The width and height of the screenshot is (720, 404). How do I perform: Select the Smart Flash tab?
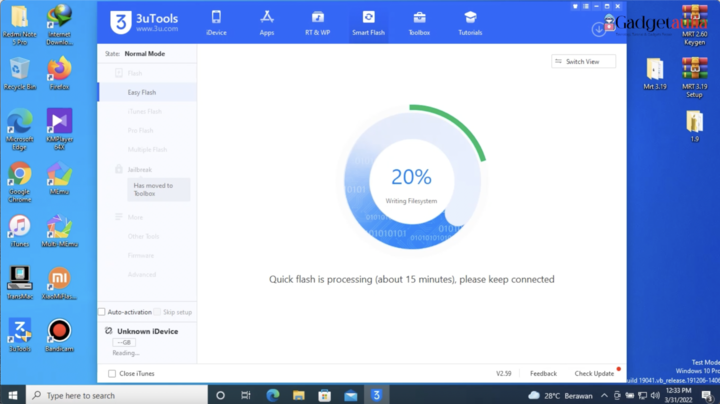pos(368,23)
